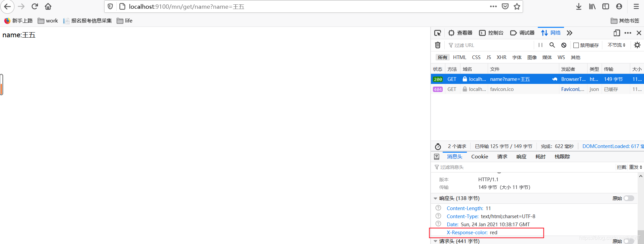Go forward to the next page
The width and height of the screenshot is (644, 244).
pyautogui.click(x=21, y=6)
